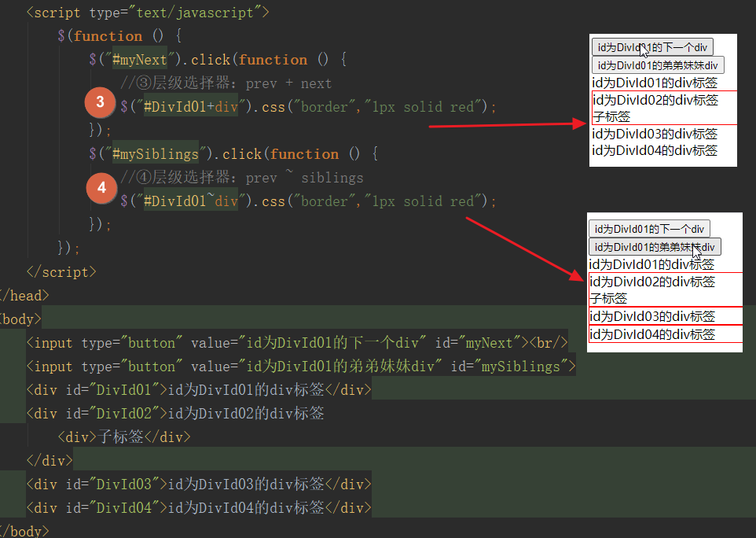Click the "id为DivId01的下一个div" button in the lower preview
This screenshot has height=538, width=756.
649,229
